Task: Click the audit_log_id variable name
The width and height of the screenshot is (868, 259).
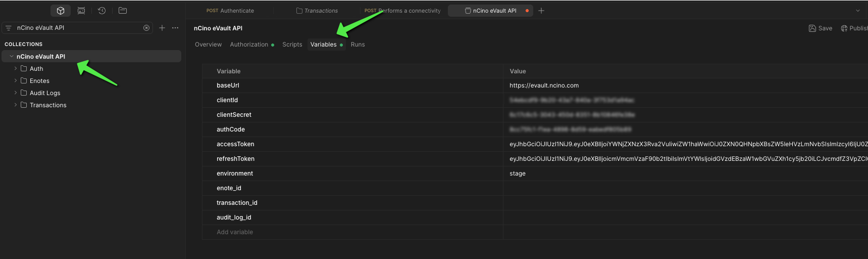Action: pos(234,218)
